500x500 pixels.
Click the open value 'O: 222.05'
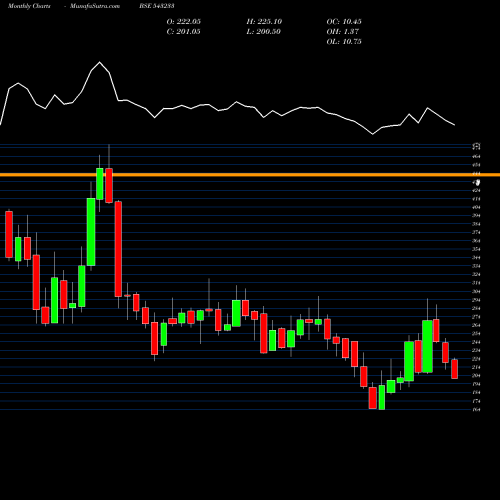point(184,21)
